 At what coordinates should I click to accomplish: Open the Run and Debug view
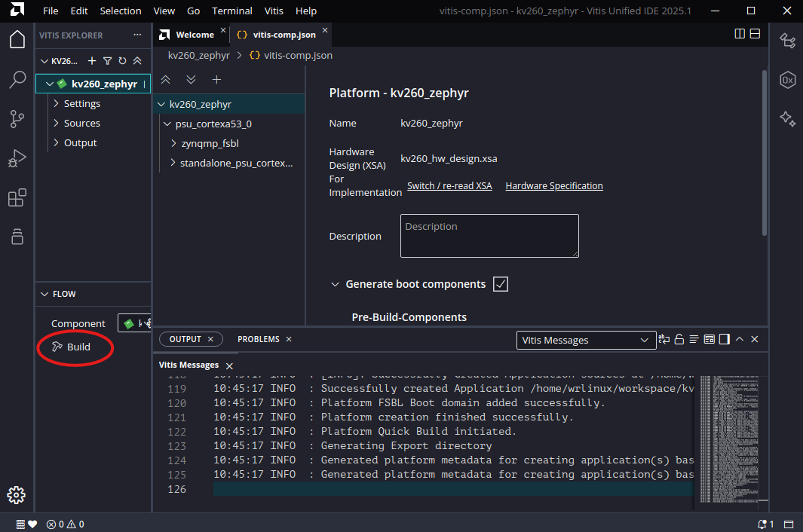(17, 159)
